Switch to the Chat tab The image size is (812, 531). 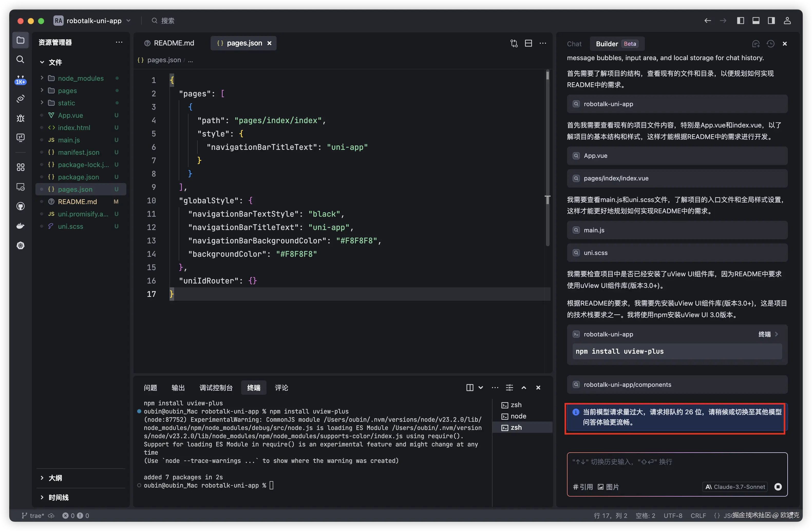tap(574, 44)
